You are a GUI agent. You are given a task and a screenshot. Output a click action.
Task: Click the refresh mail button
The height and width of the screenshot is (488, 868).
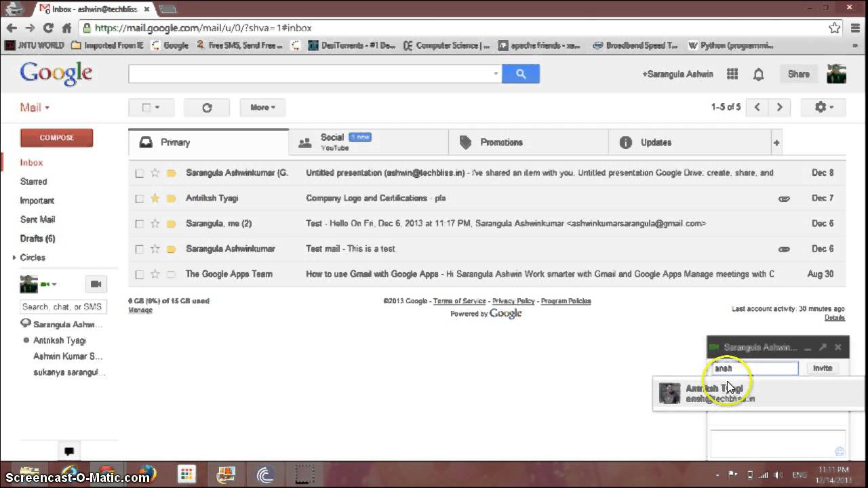point(207,107)
